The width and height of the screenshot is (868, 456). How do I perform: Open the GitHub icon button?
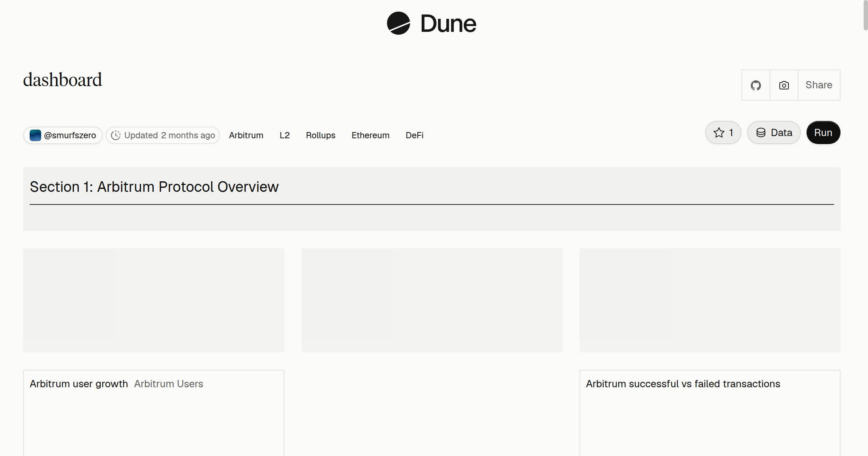(756, 85)
